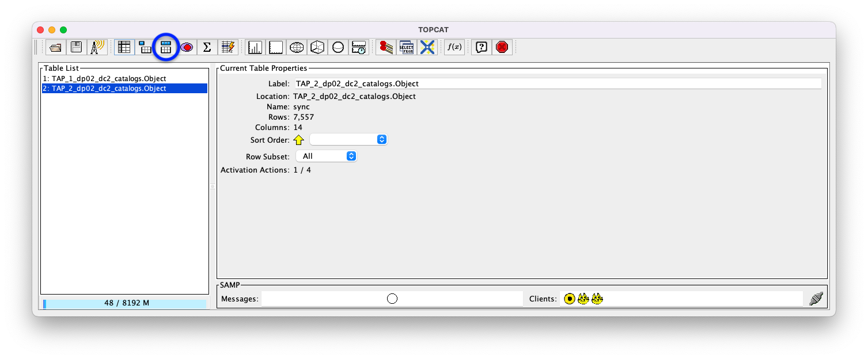Open the Table Data browser window
Viewport: 868px width, 359px height.
[124, 47]
